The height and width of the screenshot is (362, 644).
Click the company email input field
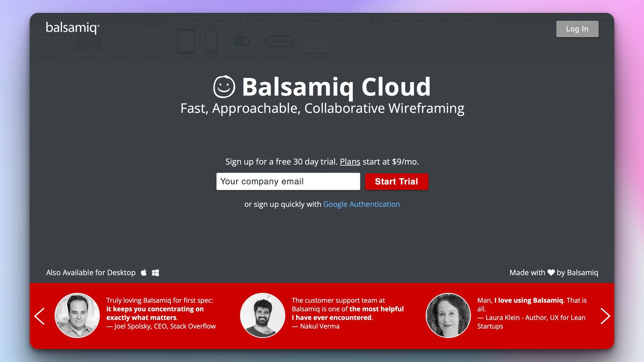tap(287, 181)
